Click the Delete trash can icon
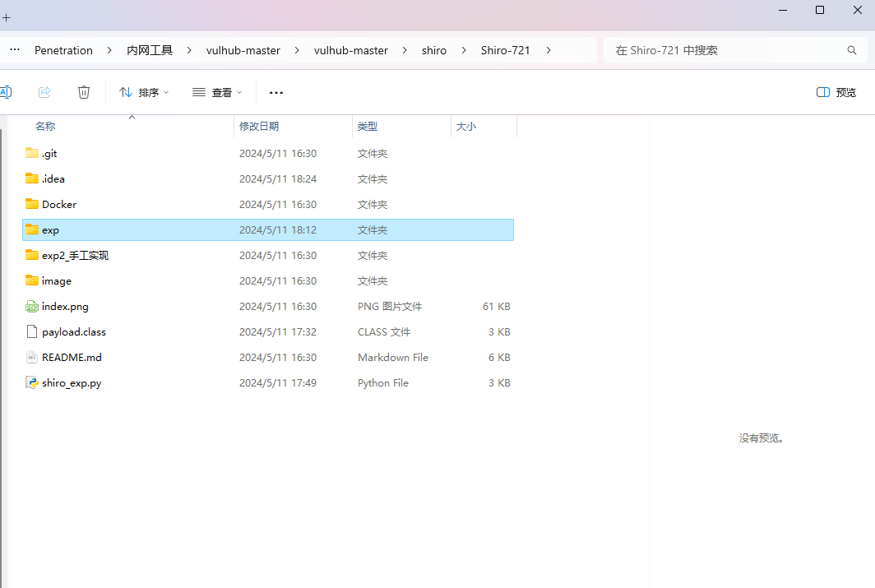Viewport: 875px width, 588px height. click(84, 92)
